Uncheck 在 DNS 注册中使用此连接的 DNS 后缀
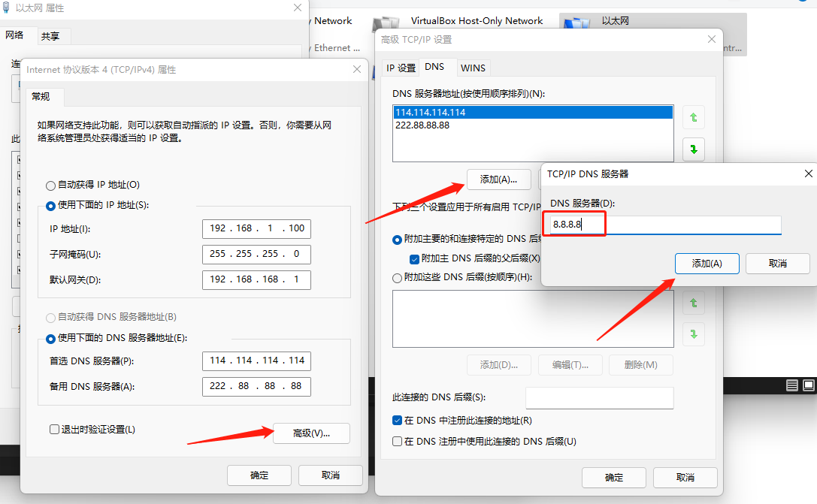Image resolution: width=817 pixels, height=504 pixels. tap(397, 441)
